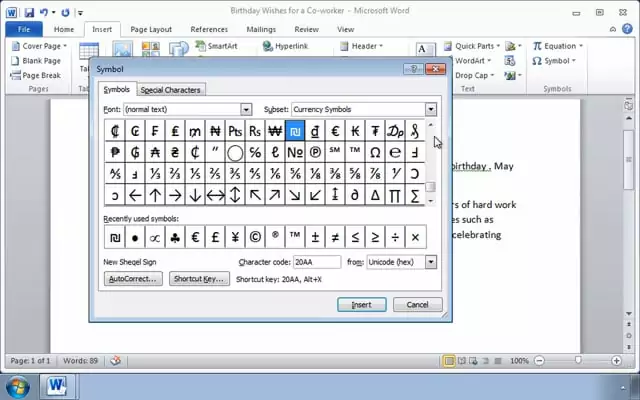Select the Euro sign in symbol grid

point(335,131)
